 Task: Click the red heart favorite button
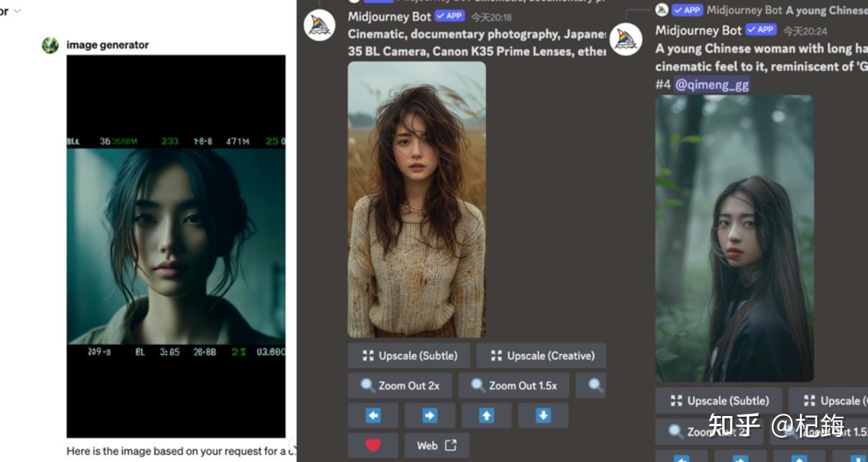373,445
